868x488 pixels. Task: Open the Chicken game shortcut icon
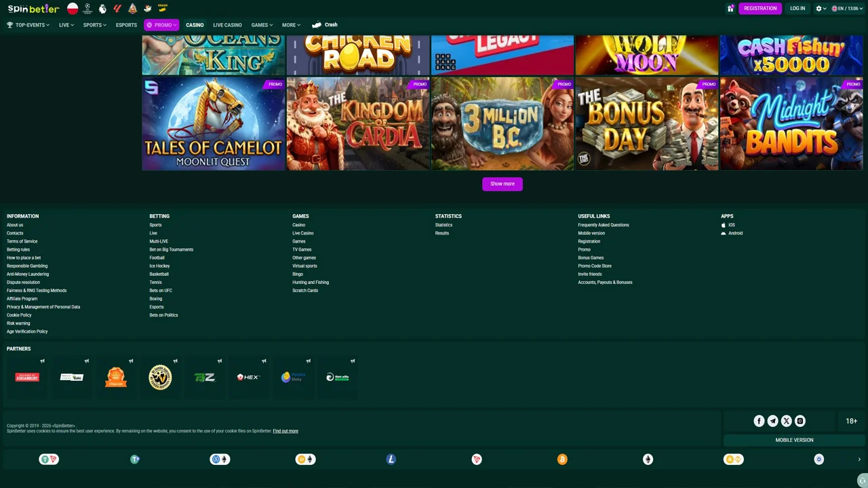point(147,9)
